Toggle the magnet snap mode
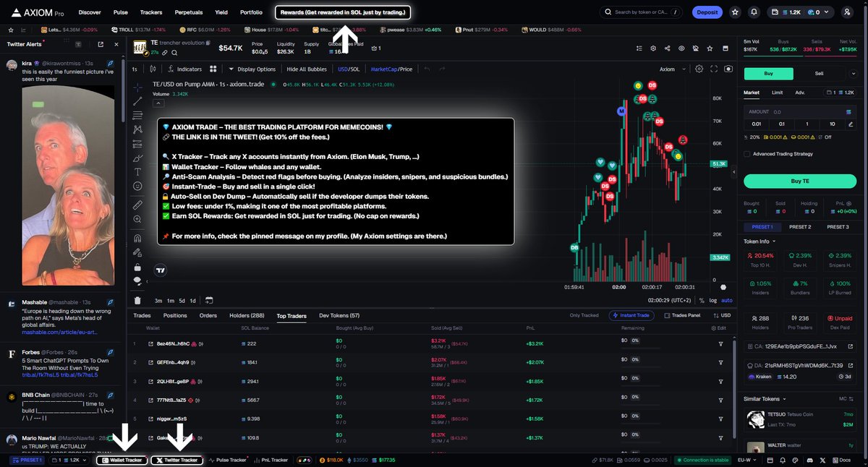Viewport: 868px width, 467px height. tap(137, 237)
